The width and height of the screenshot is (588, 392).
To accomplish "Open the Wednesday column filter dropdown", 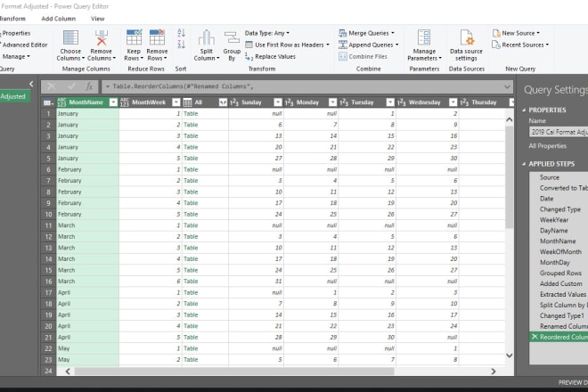I will pos(453,102).
